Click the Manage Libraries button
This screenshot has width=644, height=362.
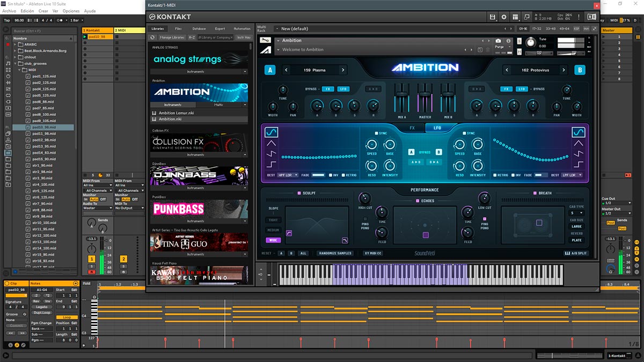172,38
